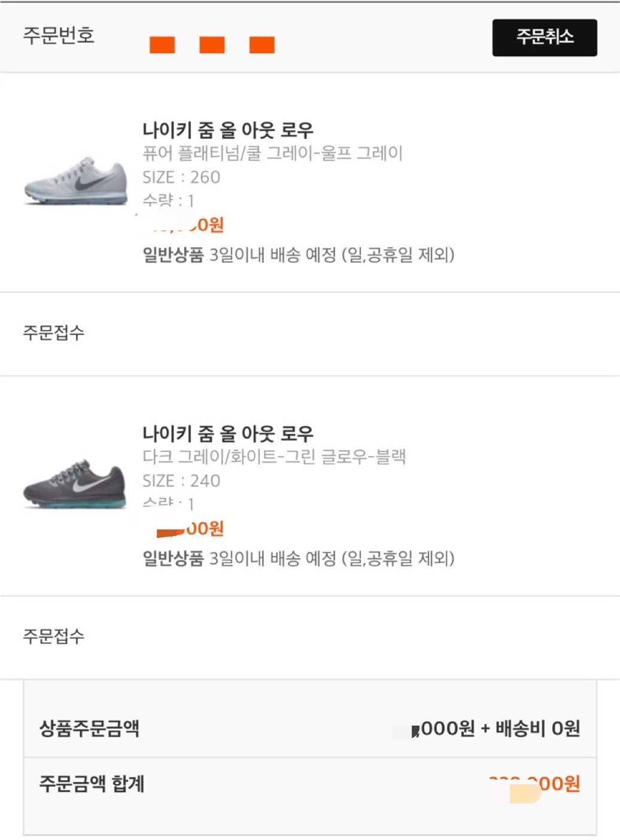620x840 pixels.
Task: Click the 주문금액 합계 total amount
Action: tap(534, 783)
